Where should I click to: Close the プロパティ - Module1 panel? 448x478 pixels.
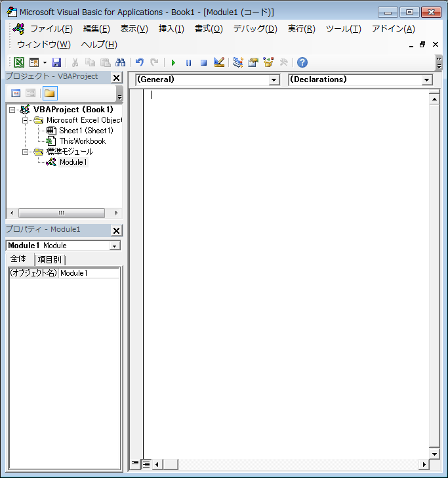pos(116,230)
